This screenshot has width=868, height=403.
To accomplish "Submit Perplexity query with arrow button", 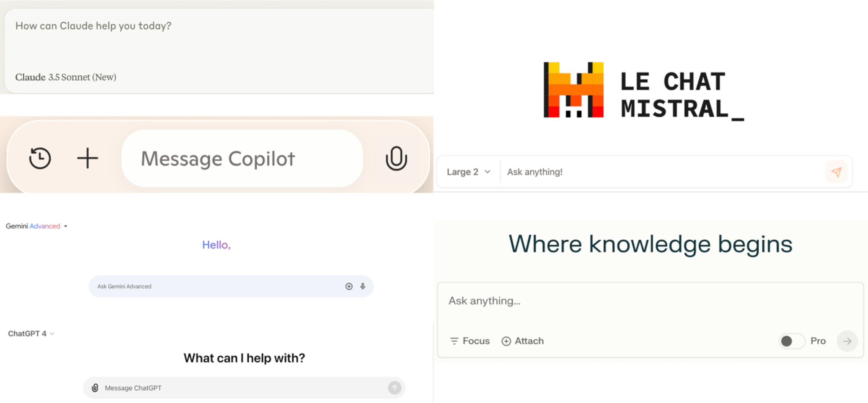I will click(847, 341).
